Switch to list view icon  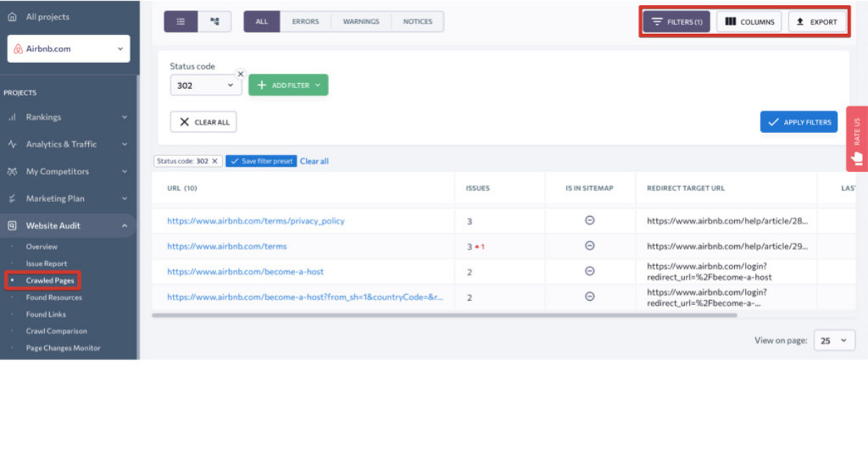182,22
